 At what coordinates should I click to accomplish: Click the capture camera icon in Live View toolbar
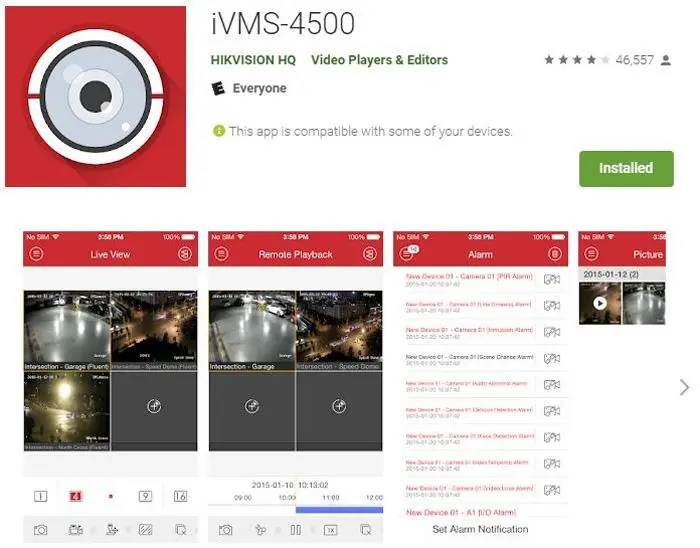click(41, 530)
